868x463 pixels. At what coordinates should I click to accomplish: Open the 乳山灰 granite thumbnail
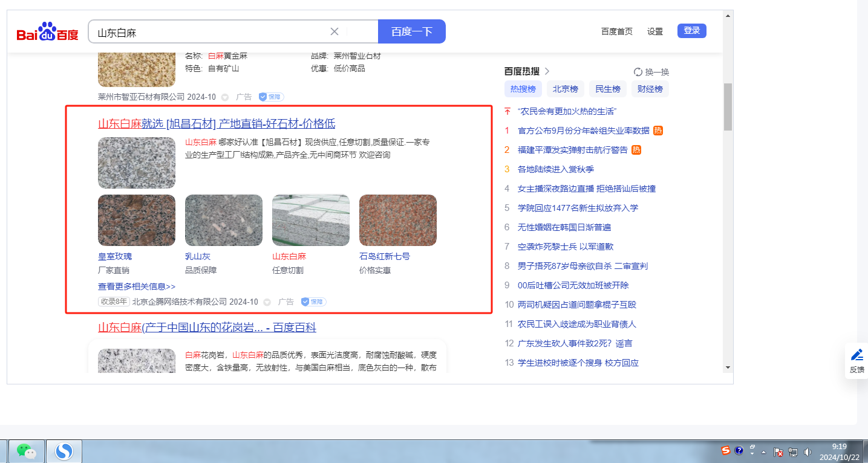(x=224, y=220)
